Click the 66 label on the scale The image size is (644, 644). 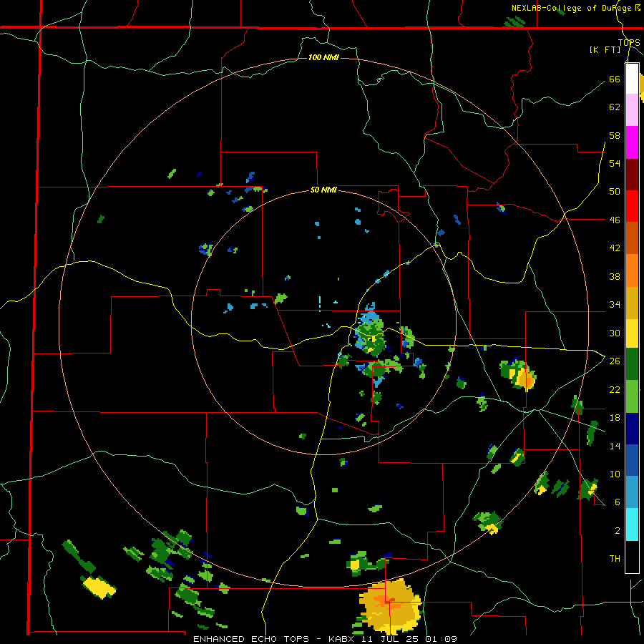615,79
